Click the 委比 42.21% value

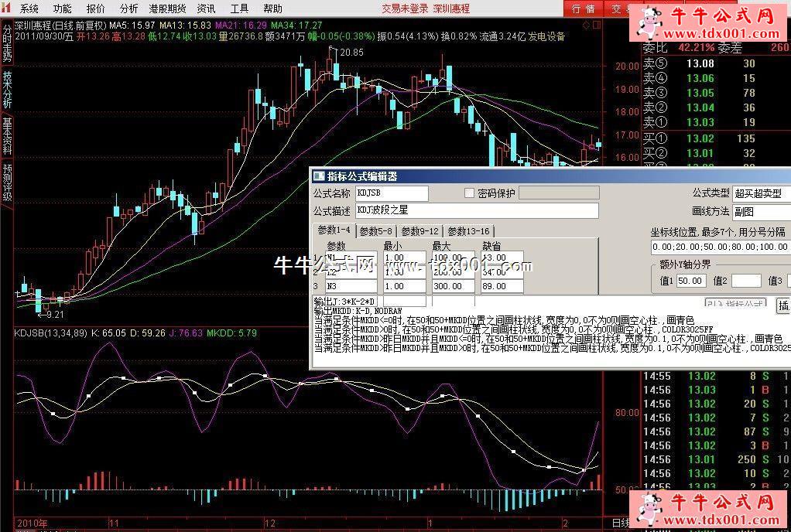(697, 48)
